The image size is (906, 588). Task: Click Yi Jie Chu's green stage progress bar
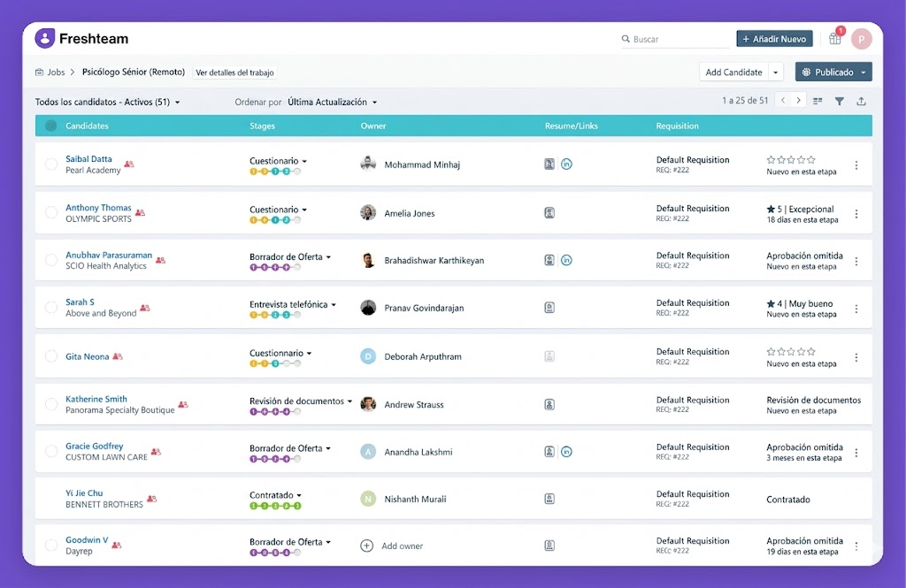(x=275, y=506)
